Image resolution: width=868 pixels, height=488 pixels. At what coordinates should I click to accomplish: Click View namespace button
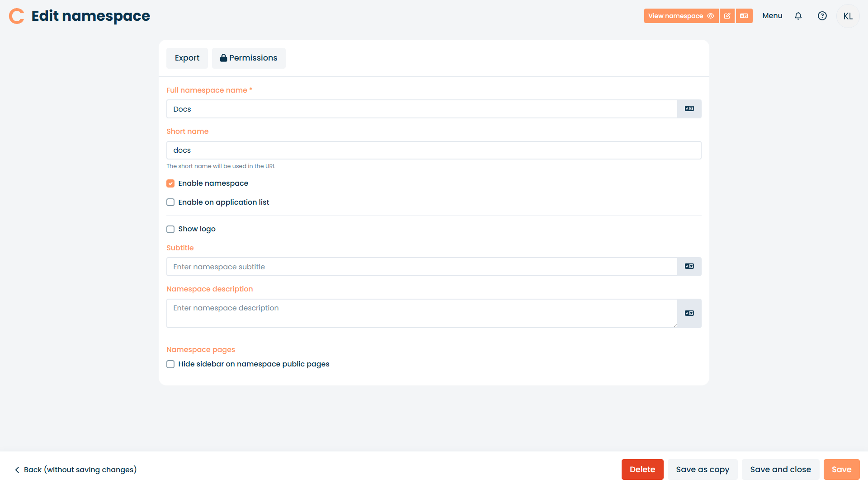(681, 16)
